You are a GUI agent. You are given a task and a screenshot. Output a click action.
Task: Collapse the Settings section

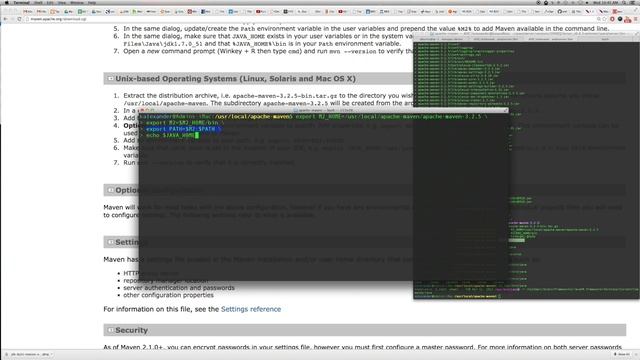pos(110,242)
